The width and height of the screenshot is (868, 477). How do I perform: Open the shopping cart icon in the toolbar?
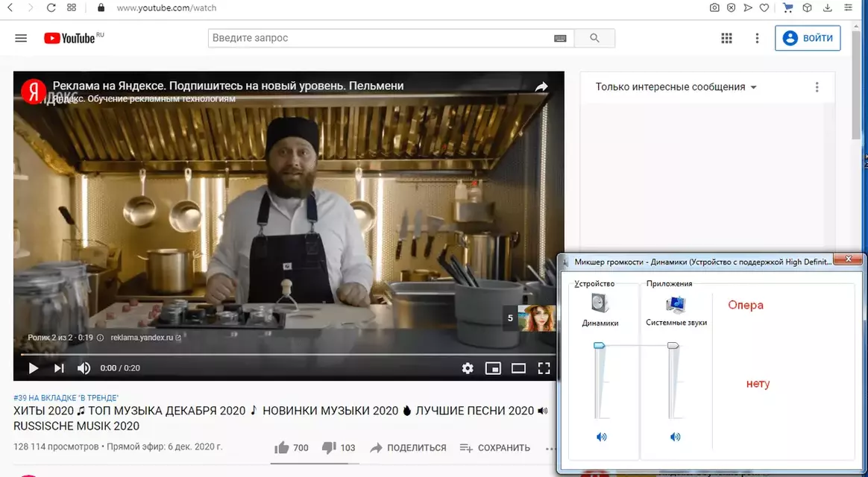(787, 7)
